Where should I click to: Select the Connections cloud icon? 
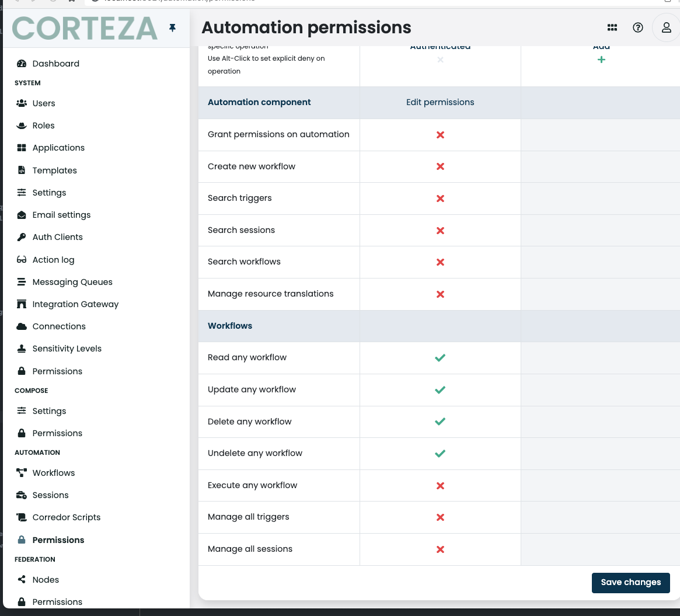tap(21, 326)
